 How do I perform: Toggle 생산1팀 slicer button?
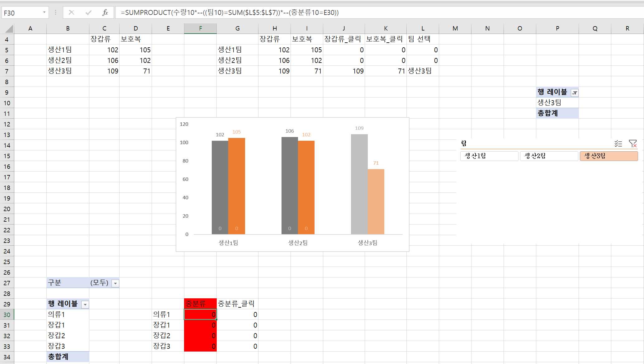[489, 156]
